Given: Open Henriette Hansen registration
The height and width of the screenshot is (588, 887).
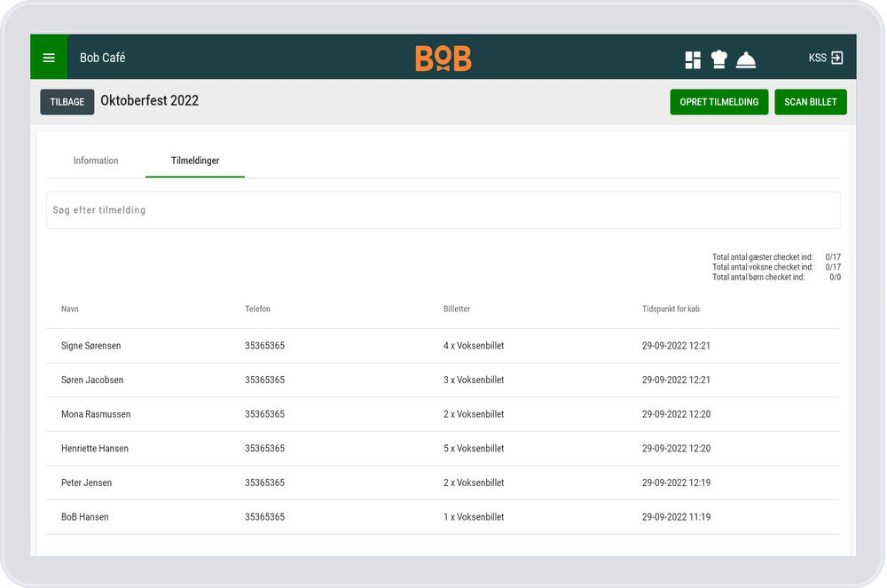Looking at the screenshot, I should click(443, 449).
